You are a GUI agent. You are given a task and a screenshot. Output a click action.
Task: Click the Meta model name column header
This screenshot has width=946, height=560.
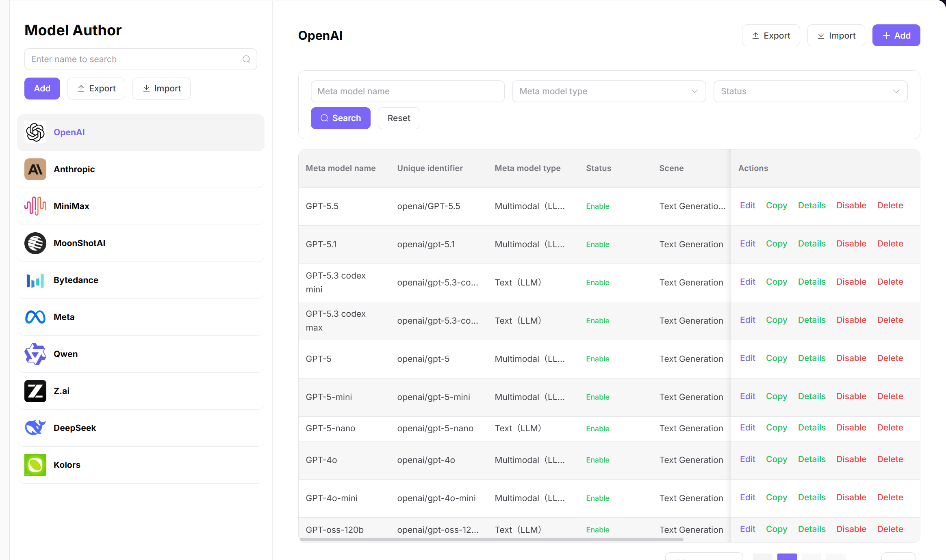point(341,168)
